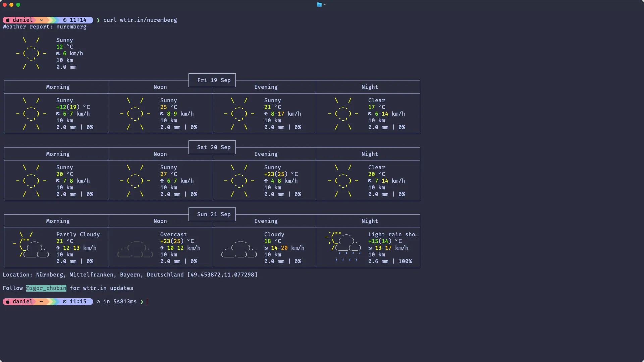The image size is (644, 362).
Task: Click the 'curl wttr.in/nuremberg' command text
Action: tap(140, 20)
